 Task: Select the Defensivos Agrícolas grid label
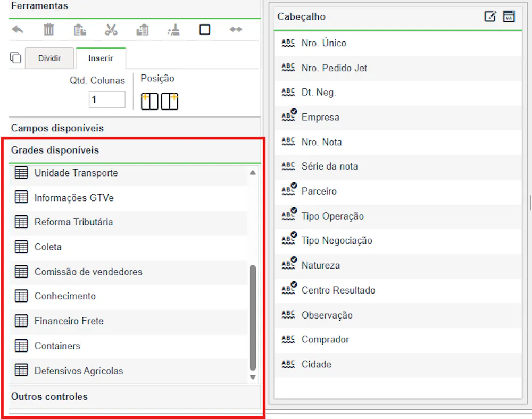79,371
